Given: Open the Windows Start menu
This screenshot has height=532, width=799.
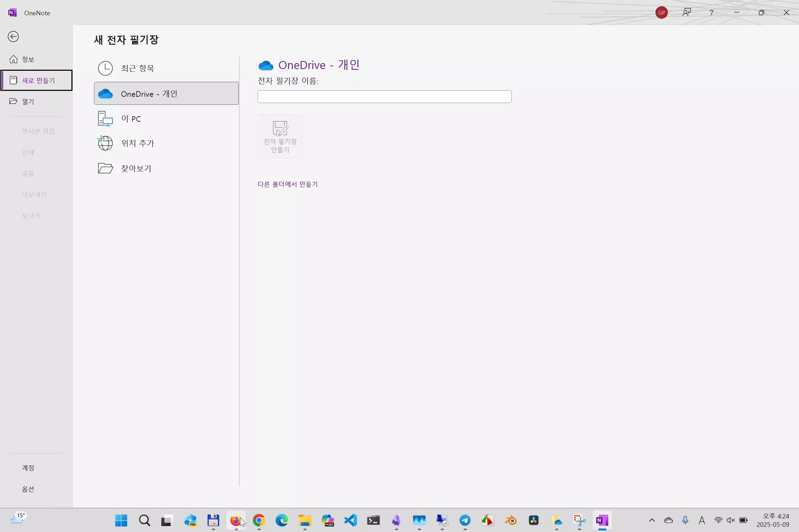Looking at the screenshot, I should pos(121,521).
